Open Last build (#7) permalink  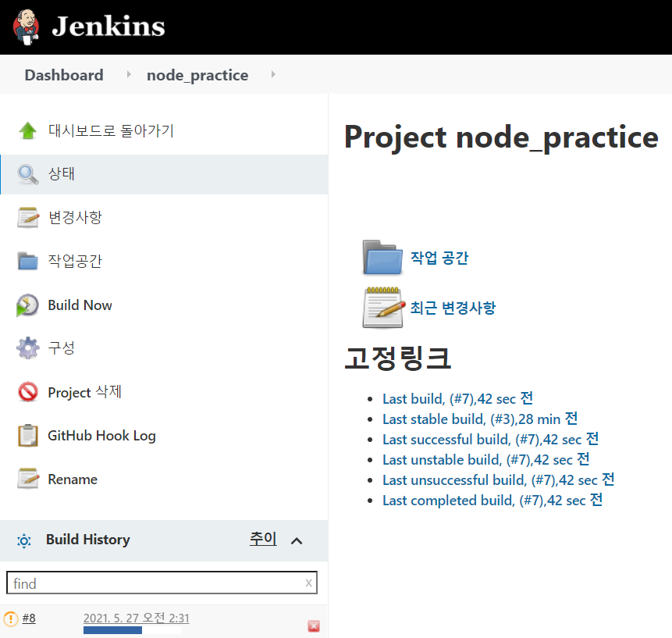[457, 399]
